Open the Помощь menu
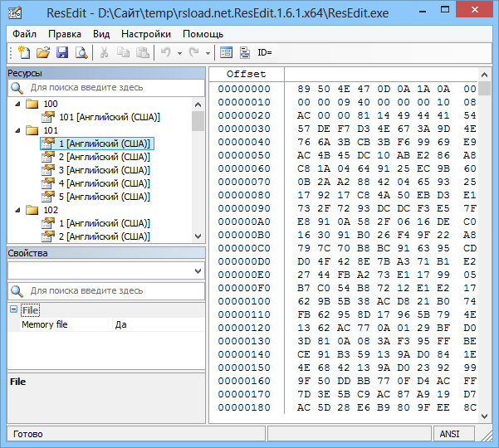 pos(203,34)
